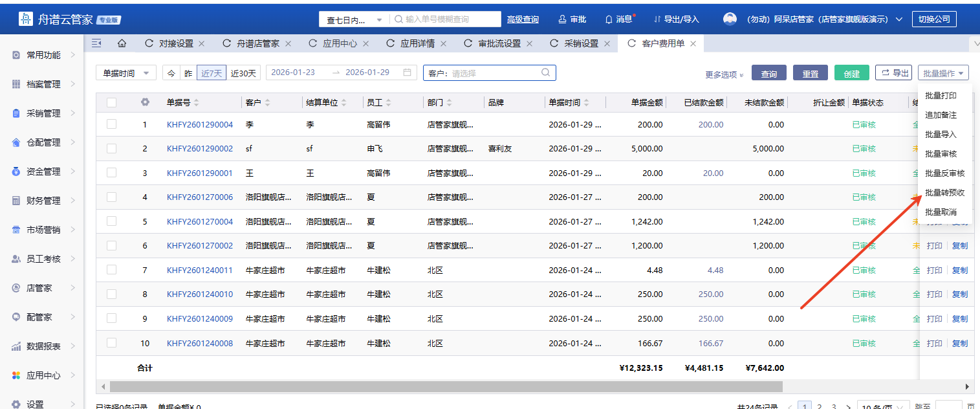
Task: Switch to the 应用中心 tab
Action: pos(340,43)
